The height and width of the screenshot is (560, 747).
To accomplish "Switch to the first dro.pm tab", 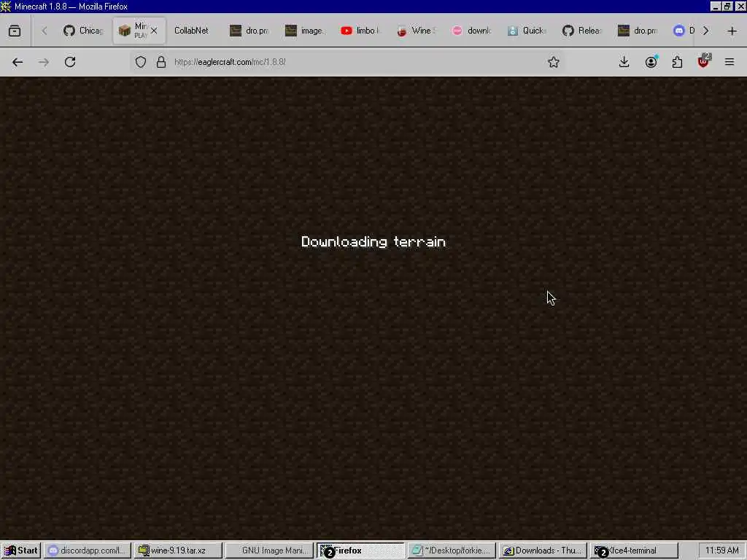I will click(249, 31).
